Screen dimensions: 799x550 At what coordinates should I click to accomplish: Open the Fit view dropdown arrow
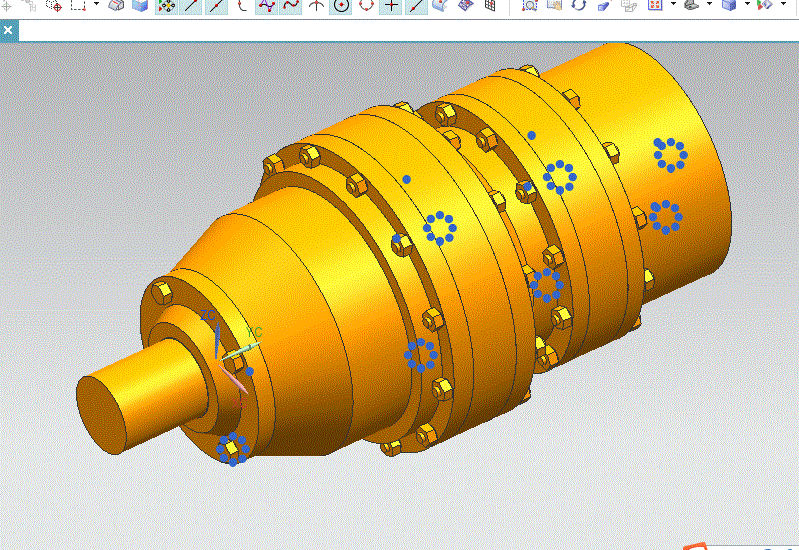coord(673,4)
